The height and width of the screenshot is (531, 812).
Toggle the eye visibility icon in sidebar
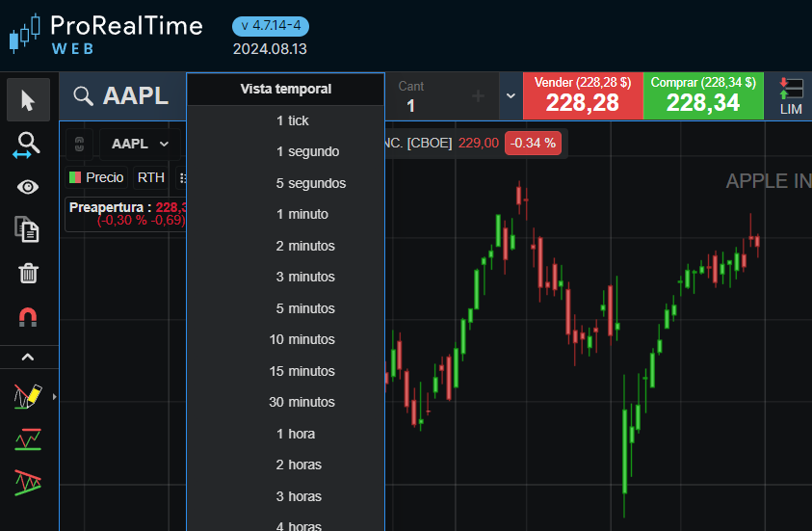click(x=28, y=187)
